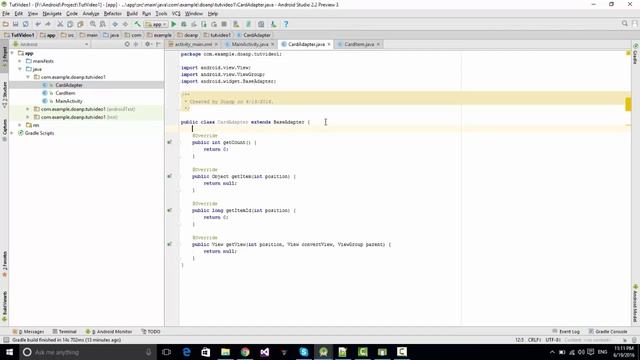
Task: Click tutvideo1 breadcrumb folder
Action: tap(217, 35)
